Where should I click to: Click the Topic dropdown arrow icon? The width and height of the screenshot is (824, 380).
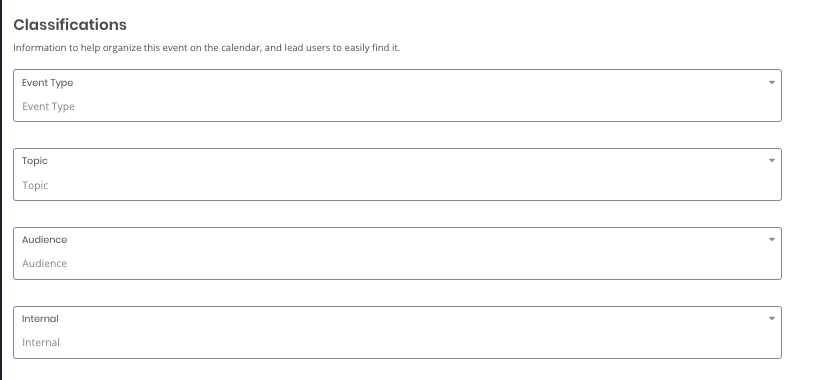click(771, 161)
